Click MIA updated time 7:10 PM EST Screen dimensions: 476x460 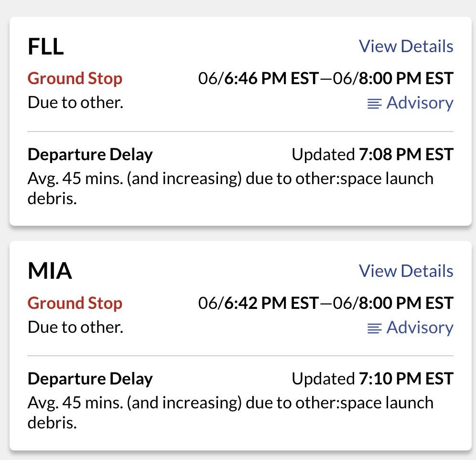point(406,379)
